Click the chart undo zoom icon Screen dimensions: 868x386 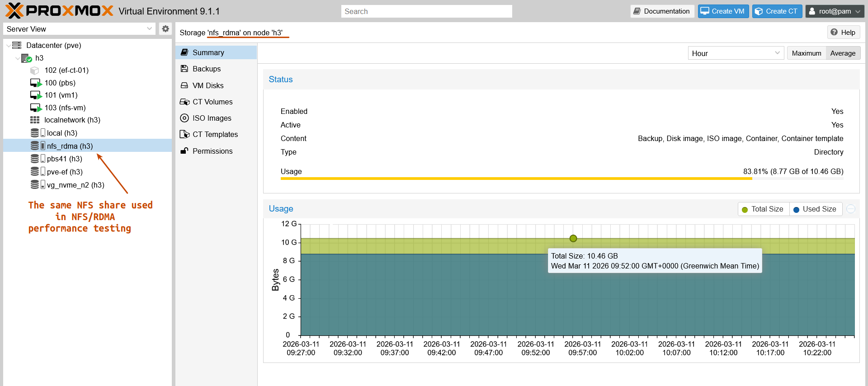pos(851,209)
